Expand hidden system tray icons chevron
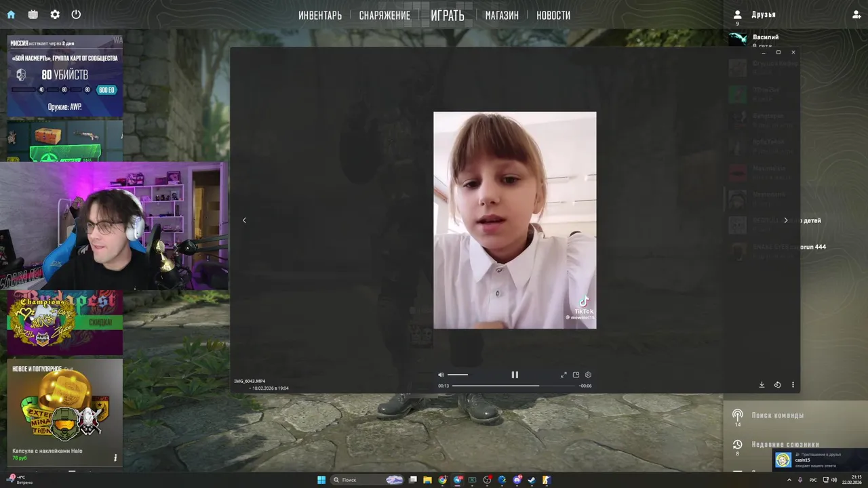This screenshot has height=488, width=868. click(x=789, y=480)
